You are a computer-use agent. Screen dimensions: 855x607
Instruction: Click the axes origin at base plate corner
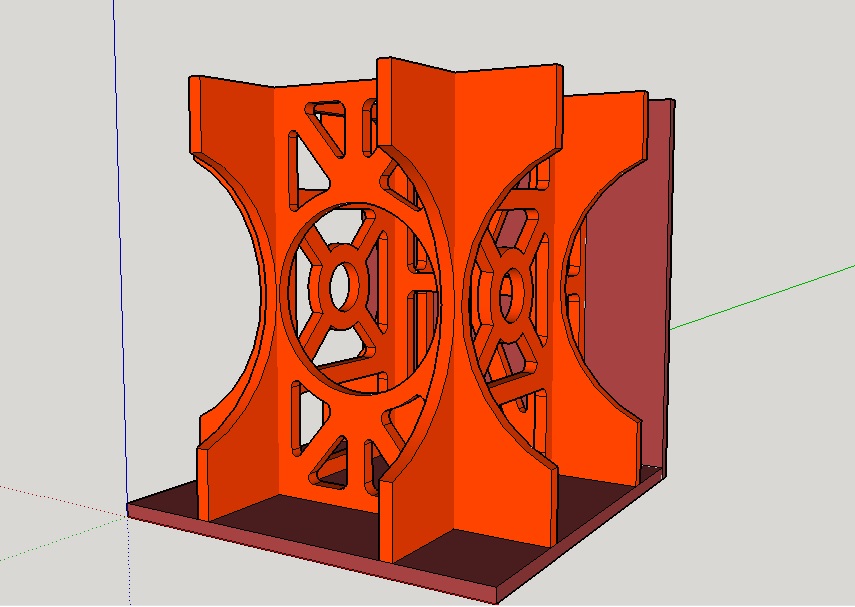128,510
